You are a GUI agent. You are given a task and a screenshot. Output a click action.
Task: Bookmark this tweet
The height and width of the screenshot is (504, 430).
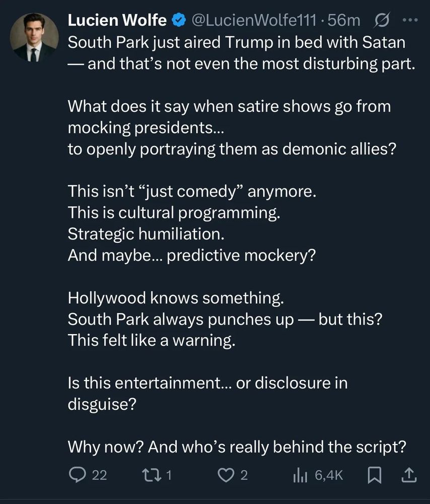(x=375, y=475)
